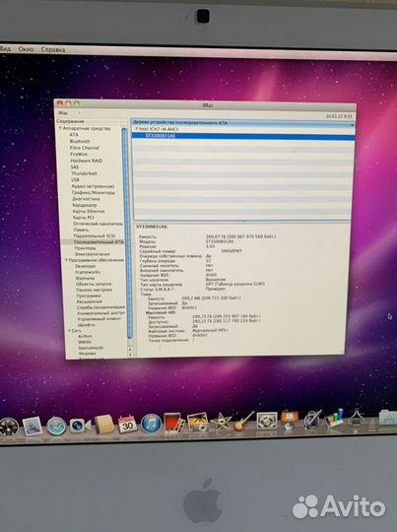Select Память in sidebar
Screen dimensions: 397x532
tap(81, 230)
